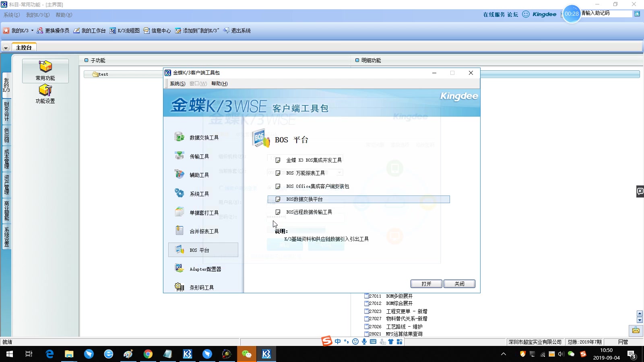Open the notification center icon
The width and height of the screenshot is (644, 362).
pyautogui.click(x=631, y=354)
